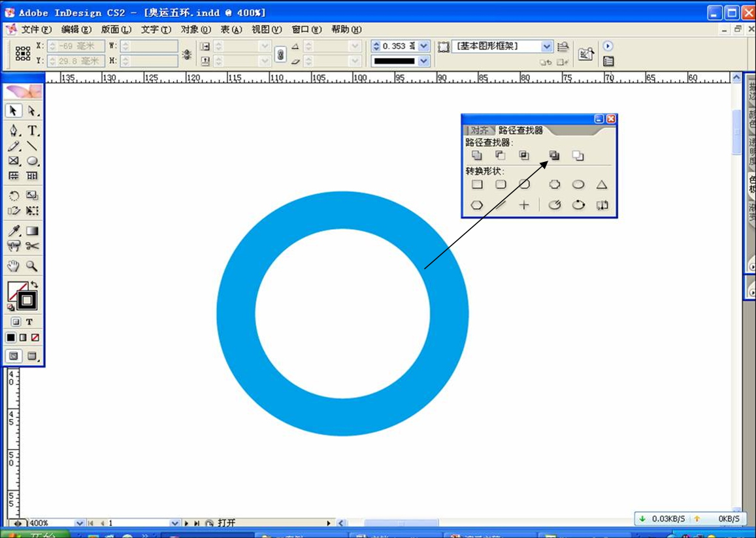
Task: Click the stroke color swatch in toolbox
Action: click(27, 300)
